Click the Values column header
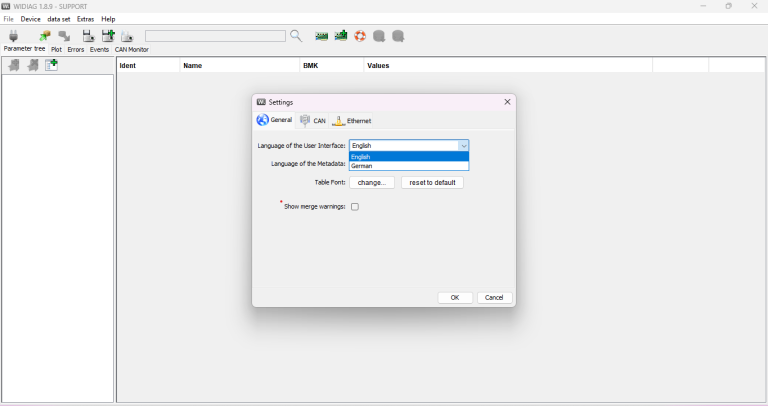 [508, 66]
